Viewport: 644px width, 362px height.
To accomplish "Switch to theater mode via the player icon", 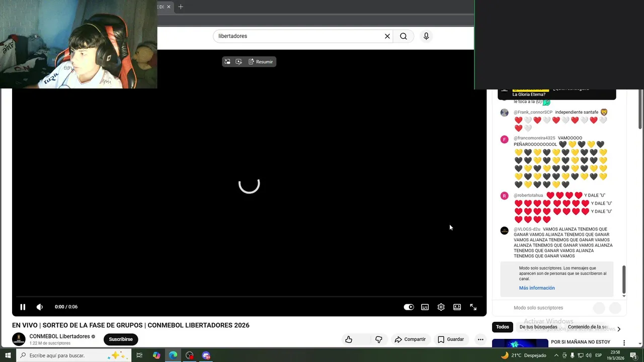I will [x=457, y=307].
